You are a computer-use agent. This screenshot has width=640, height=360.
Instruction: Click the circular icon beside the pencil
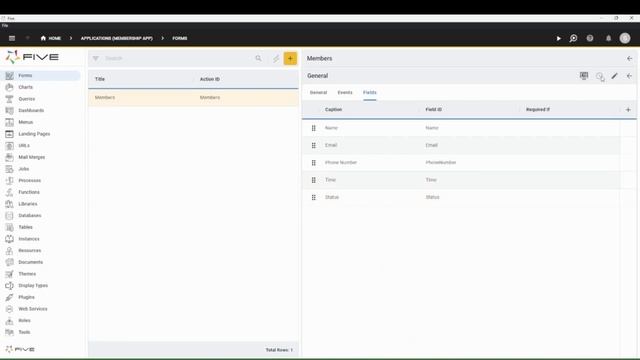599,76
